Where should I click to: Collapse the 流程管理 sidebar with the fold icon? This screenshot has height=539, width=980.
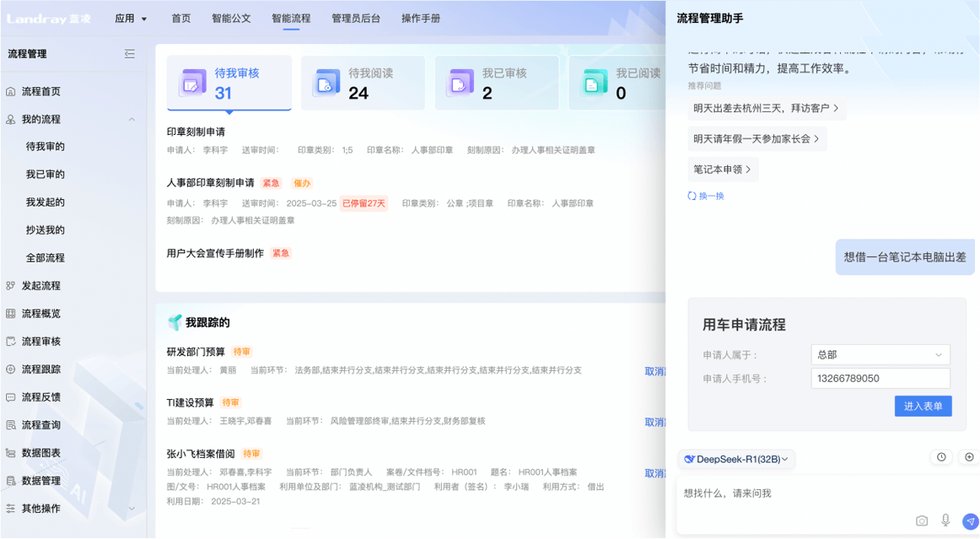130,54
